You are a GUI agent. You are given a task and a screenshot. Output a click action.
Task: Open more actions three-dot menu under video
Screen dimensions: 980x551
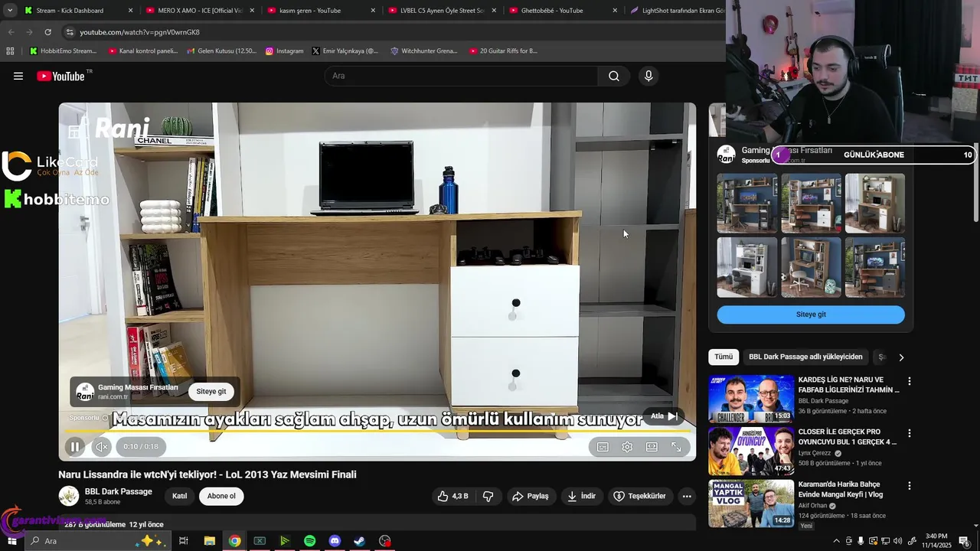687,496
